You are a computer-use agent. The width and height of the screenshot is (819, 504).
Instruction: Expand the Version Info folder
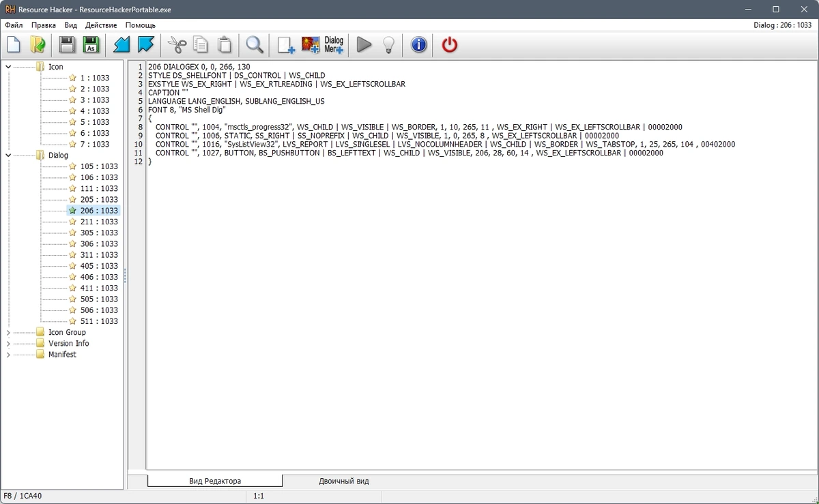tap(8, 344)
